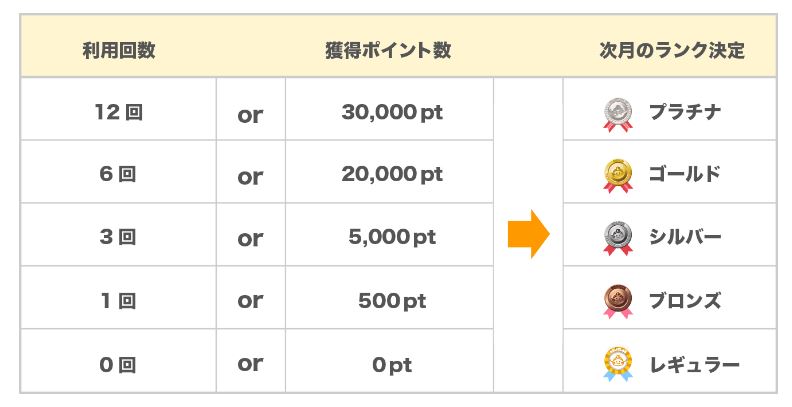The height and width of the screenshot is (407, 792).
Task: Select the ゴールド rank label
Action: coord(684,175)
